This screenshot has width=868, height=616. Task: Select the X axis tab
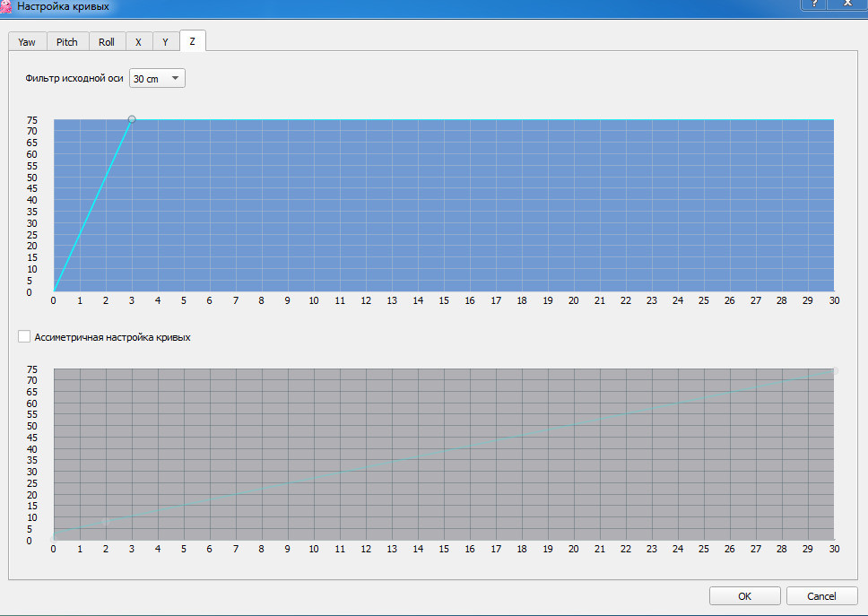(x=139, y=42)
